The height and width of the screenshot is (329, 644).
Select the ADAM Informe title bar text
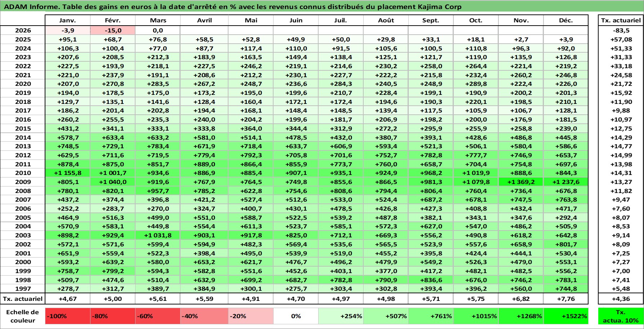232,6
